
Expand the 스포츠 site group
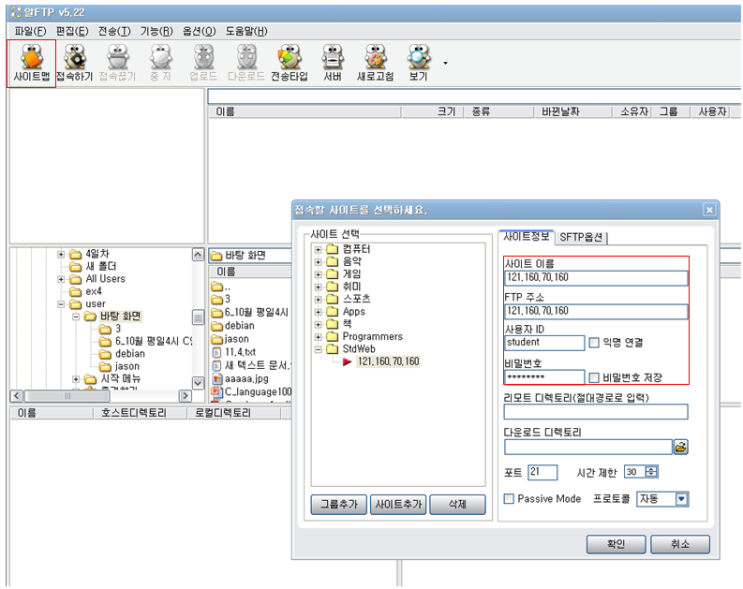tap(318, 299)
